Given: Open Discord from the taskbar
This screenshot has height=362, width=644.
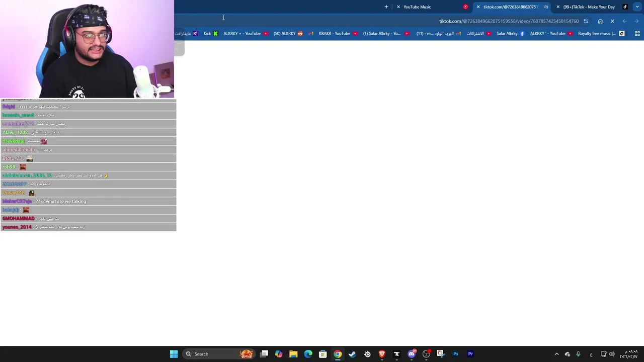Looking at the screenshot, I should (412, 354).
